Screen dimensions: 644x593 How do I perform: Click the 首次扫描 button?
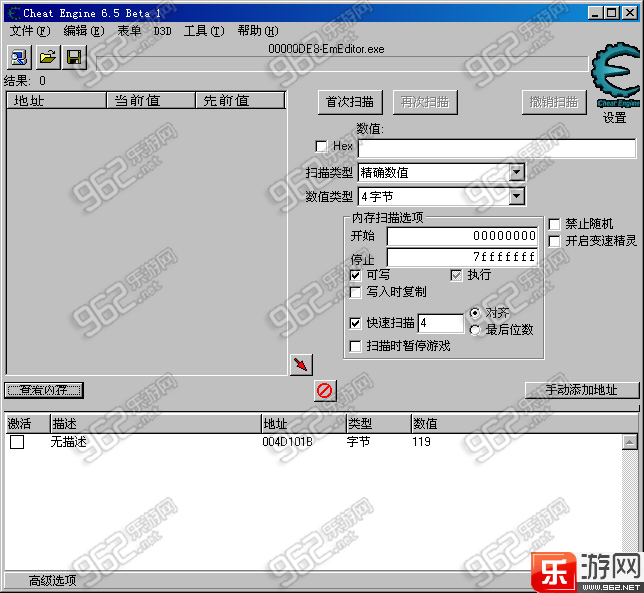tap(350, 102)
